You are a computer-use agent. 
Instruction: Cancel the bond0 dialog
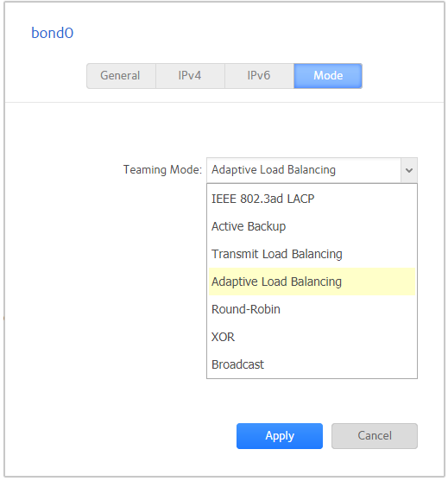pyautogui.click(x=375, y=436)
